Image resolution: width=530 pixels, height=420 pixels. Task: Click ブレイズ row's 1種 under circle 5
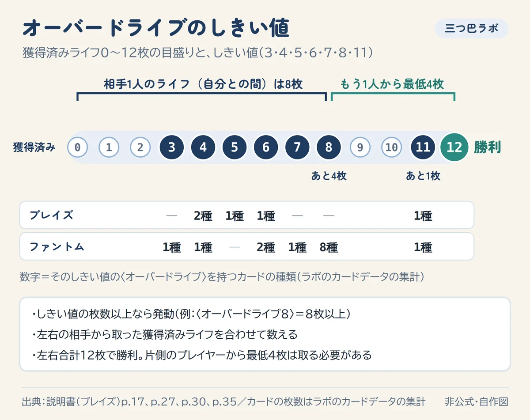click(235, 216)
